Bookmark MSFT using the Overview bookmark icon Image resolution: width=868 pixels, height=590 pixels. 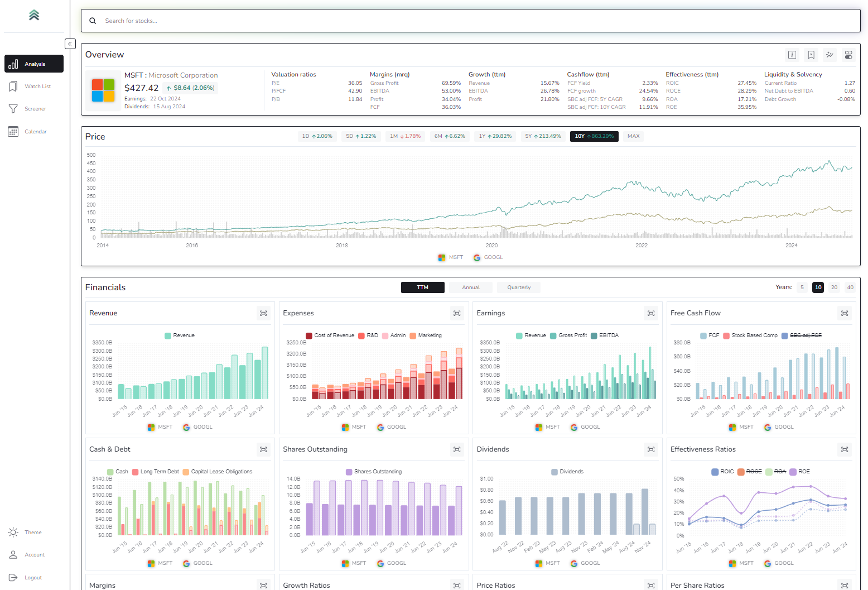tap(811, 55)
